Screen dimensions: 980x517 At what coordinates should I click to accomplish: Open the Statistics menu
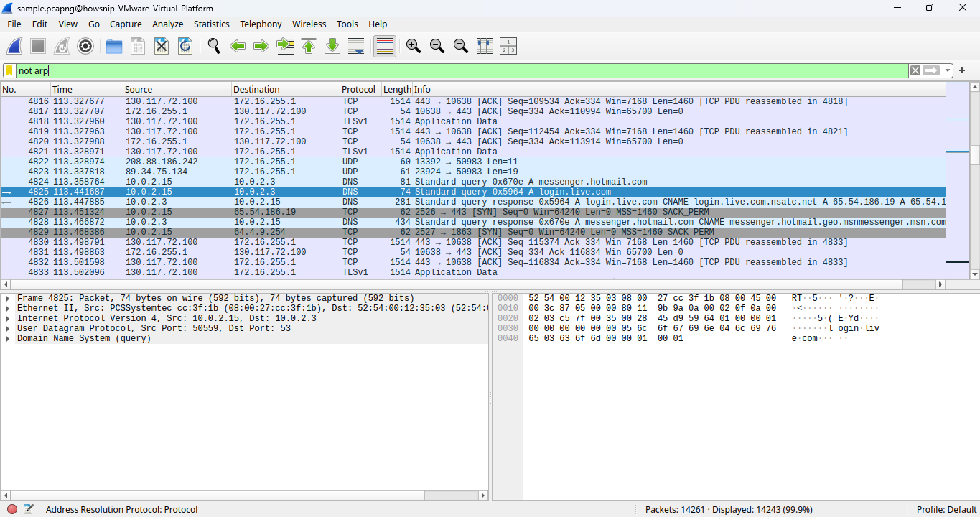tap(212, 24)
